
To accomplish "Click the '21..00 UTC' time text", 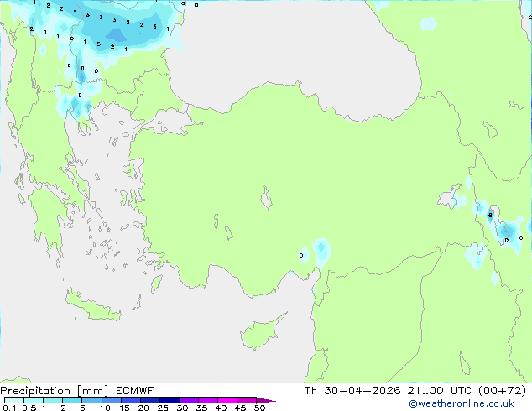I will click(x=440, y=391).
